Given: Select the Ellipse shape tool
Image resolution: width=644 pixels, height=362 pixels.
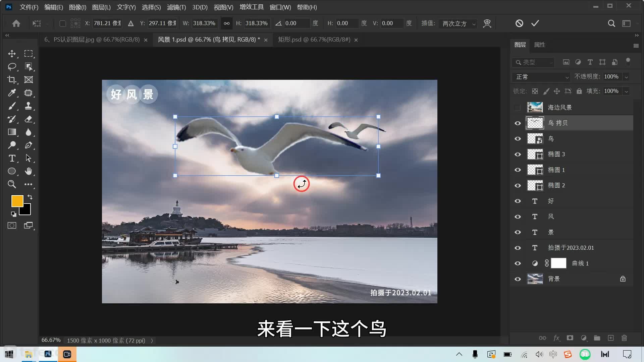Looking at the screenshot, I should pos(12,171).
